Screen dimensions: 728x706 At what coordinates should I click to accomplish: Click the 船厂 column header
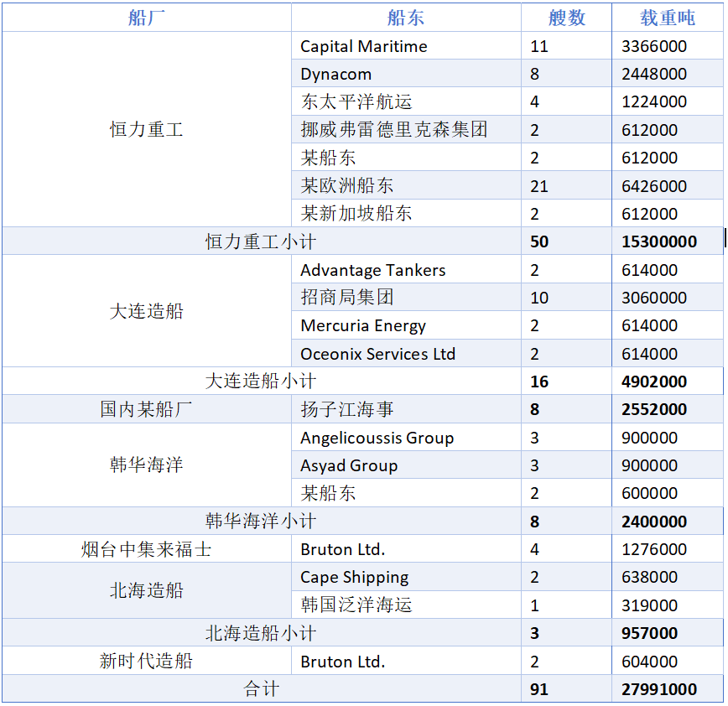[146, 18]
